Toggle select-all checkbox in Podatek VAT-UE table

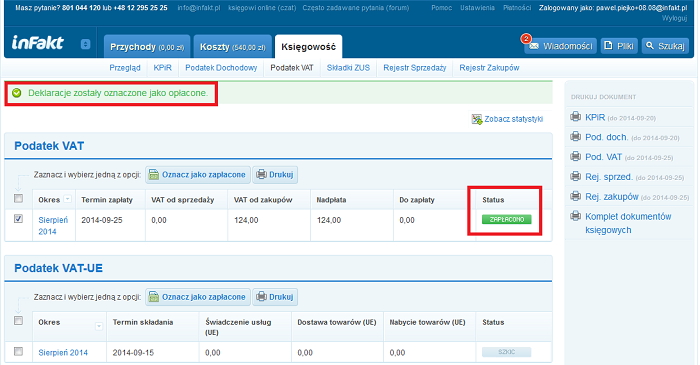[18, 321]
